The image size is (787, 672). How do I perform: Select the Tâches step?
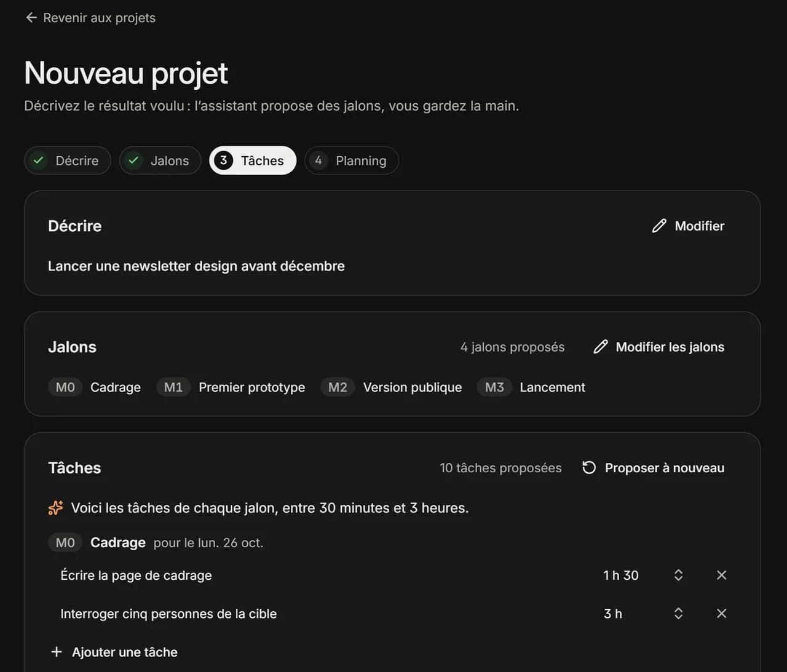click(x=253, y=160)
